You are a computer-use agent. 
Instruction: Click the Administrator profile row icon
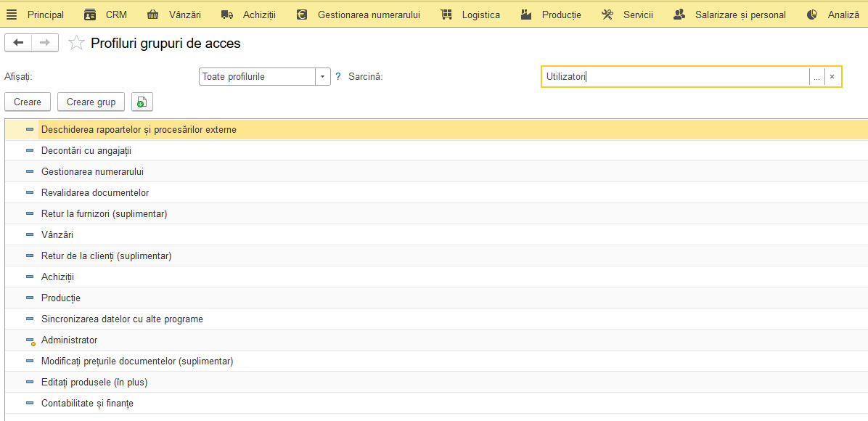(30, 340)
